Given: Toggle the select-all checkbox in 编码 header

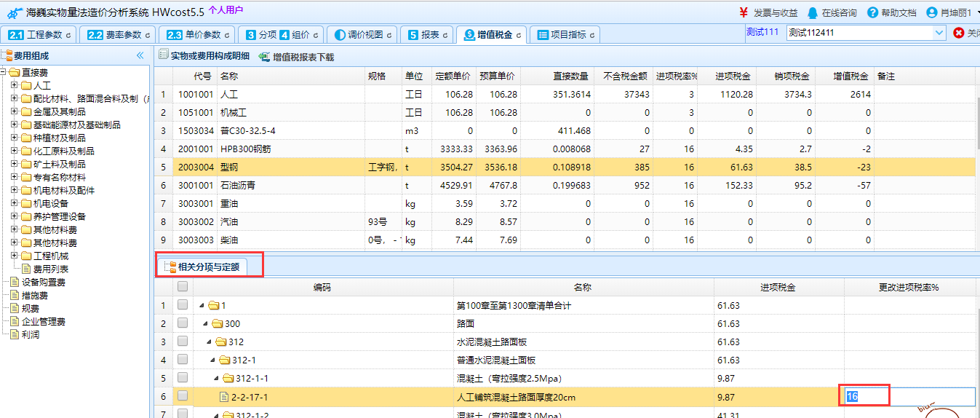Looking at the screenshot, I should pos(183,287).
